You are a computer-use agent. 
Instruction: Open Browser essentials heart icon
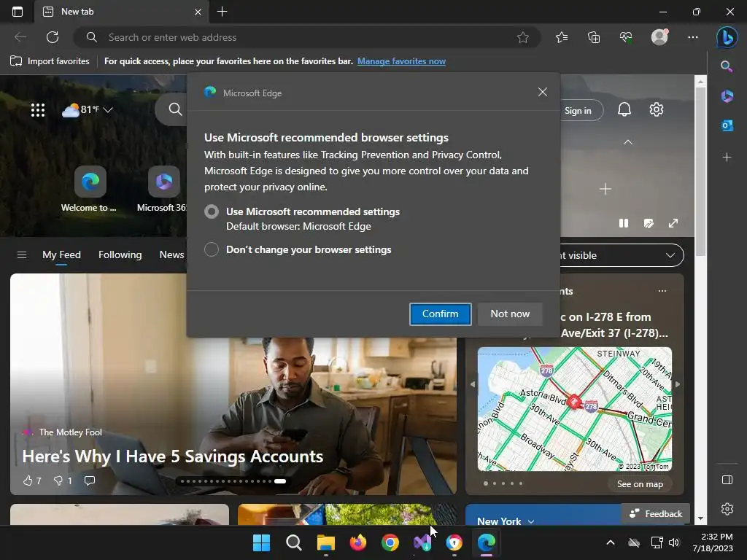pos(626,37)
